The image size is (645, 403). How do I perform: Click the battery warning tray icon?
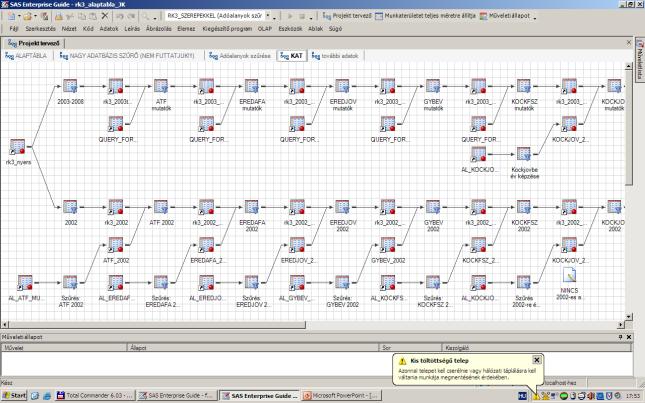[536, 396]
